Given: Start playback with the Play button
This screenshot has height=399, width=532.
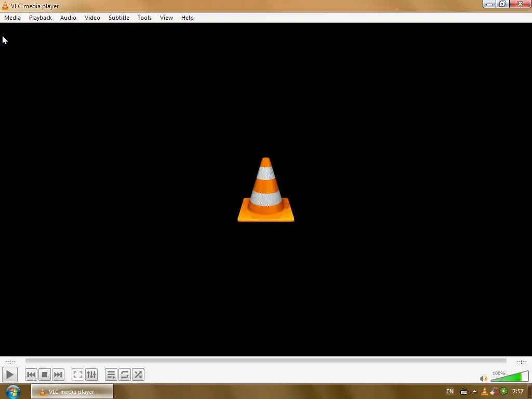Looking at the screenshot, I should click(9, 375).
